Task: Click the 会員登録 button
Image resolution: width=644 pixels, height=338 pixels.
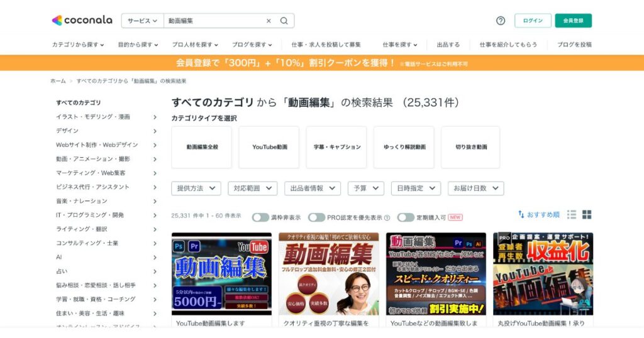Action: [x=574, y=21]
